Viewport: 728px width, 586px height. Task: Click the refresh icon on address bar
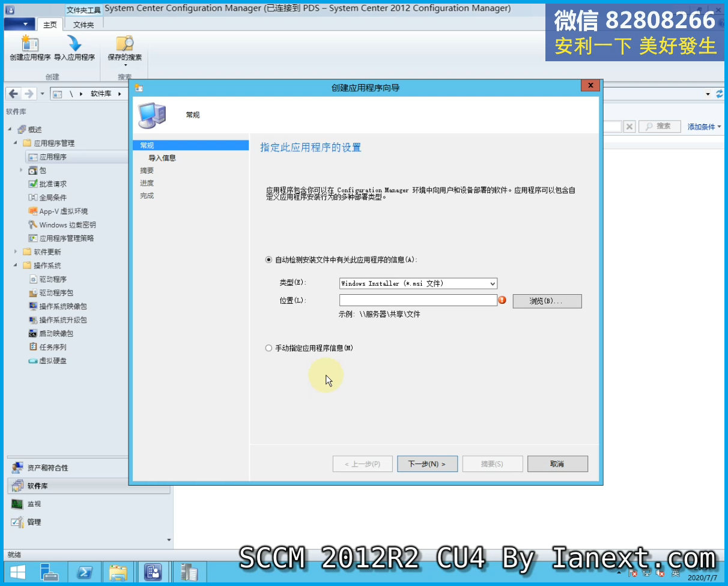[720, 94]
